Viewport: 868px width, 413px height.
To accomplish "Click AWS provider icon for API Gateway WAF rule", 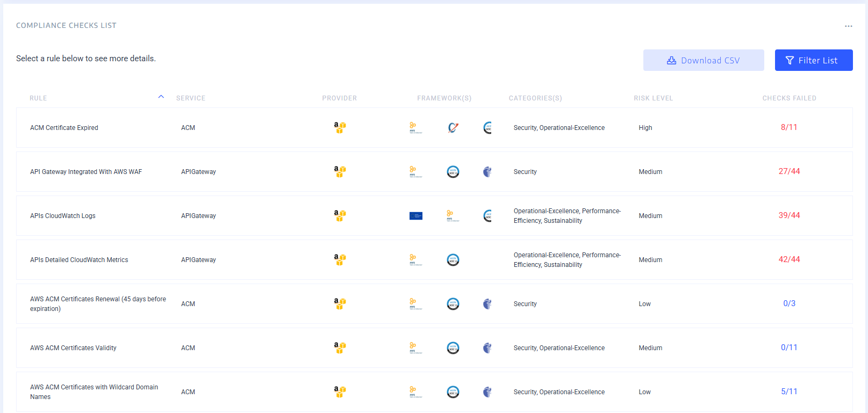I will point(340,171).
